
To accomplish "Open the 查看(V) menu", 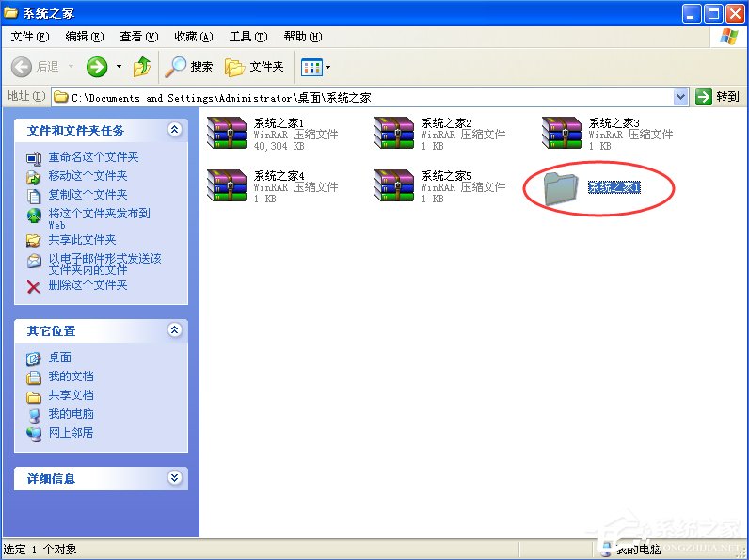I will coord(139,37).
